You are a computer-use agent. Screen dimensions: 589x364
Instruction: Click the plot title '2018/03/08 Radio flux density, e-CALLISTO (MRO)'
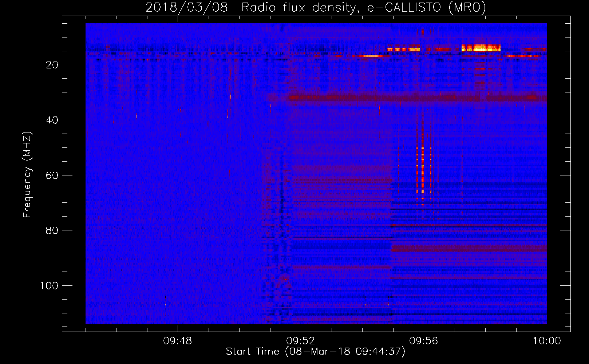pos(316,7)
